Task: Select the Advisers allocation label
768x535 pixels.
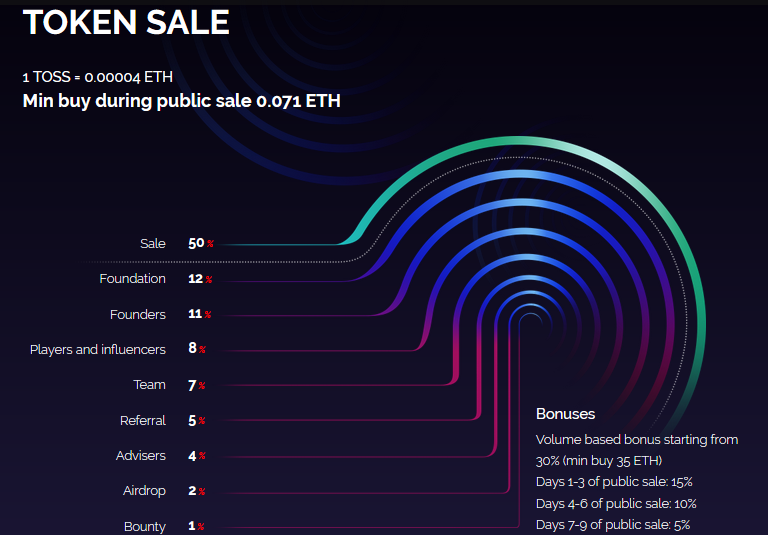Action: coord(141,456)
